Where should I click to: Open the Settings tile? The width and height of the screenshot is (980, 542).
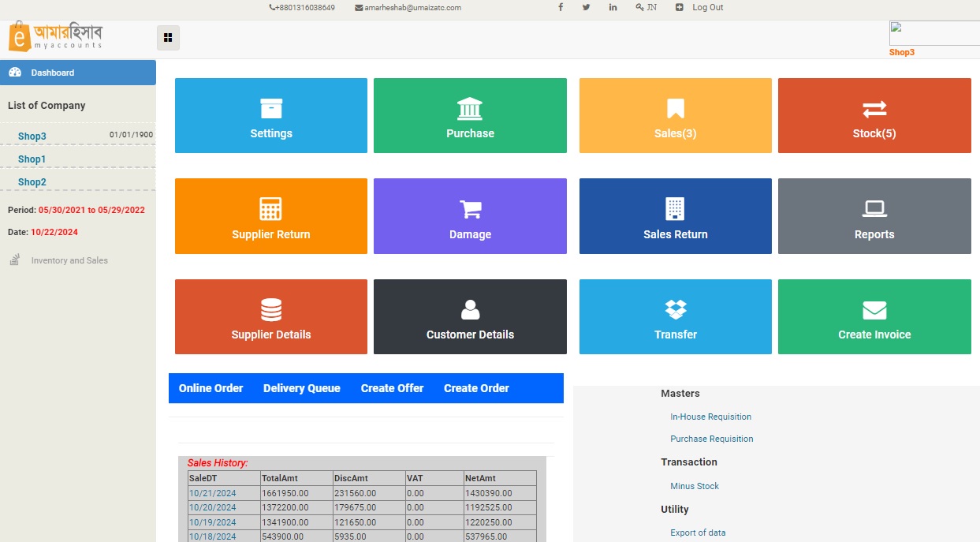point(271,115)
